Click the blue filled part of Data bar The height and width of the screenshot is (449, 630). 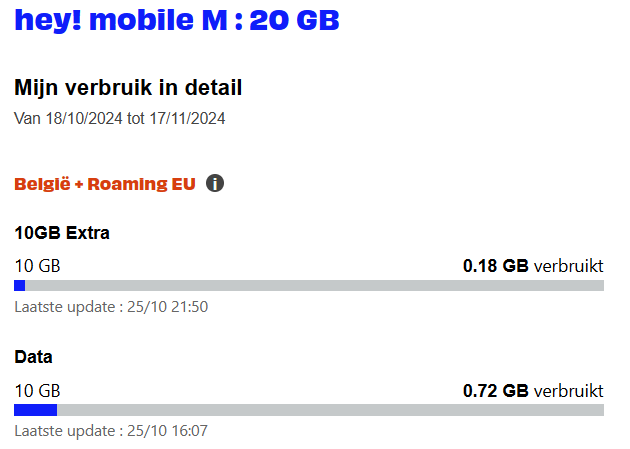tap(35, 410)
